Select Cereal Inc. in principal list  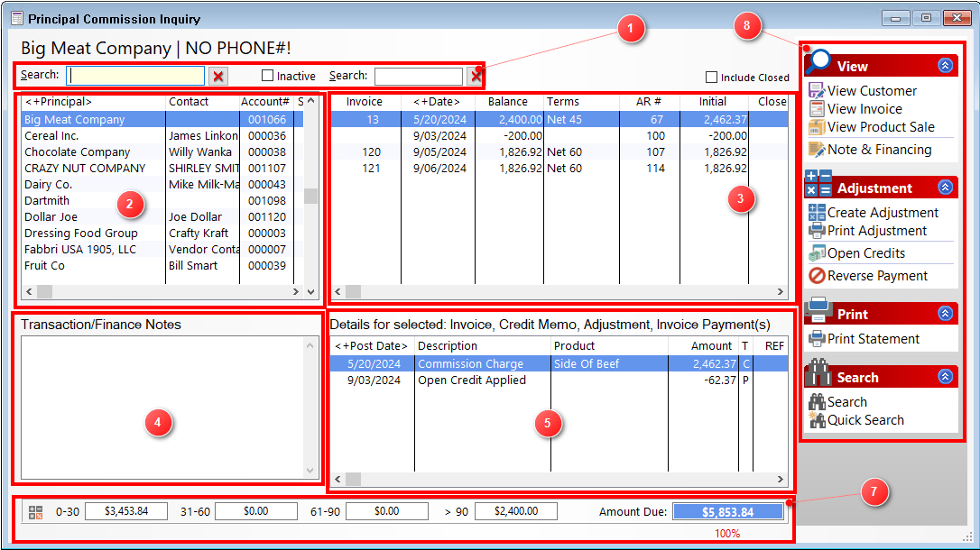162,135
